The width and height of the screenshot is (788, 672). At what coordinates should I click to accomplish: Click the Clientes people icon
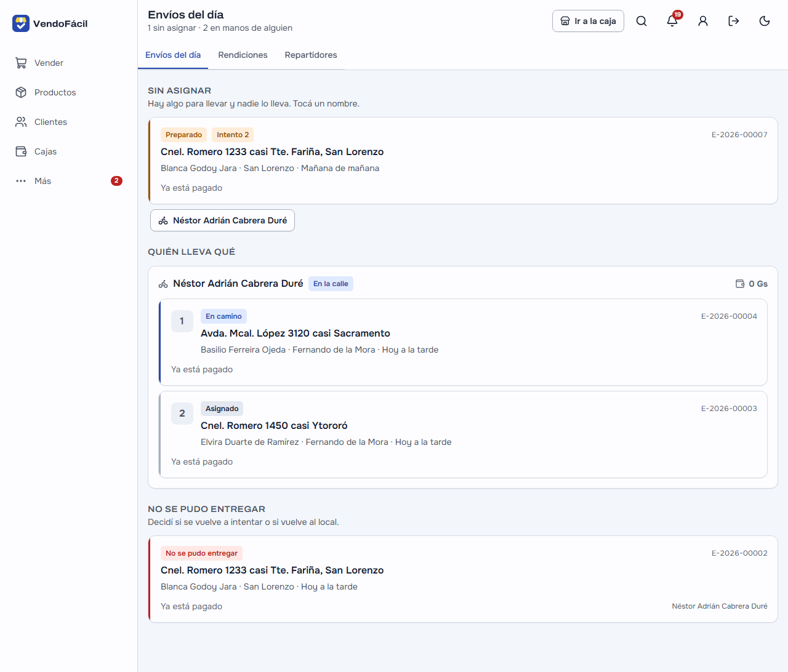21,122
